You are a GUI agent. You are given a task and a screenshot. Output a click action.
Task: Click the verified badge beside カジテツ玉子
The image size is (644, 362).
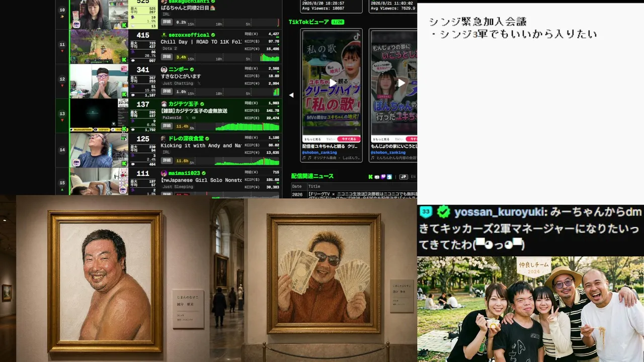tap(202, 104)
